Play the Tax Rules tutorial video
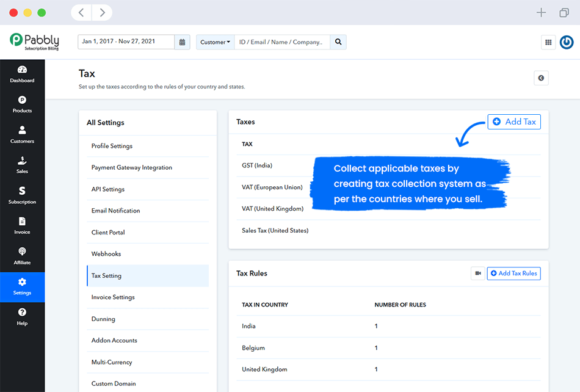Screen dimensions: 580x392 tap(478, 273)
